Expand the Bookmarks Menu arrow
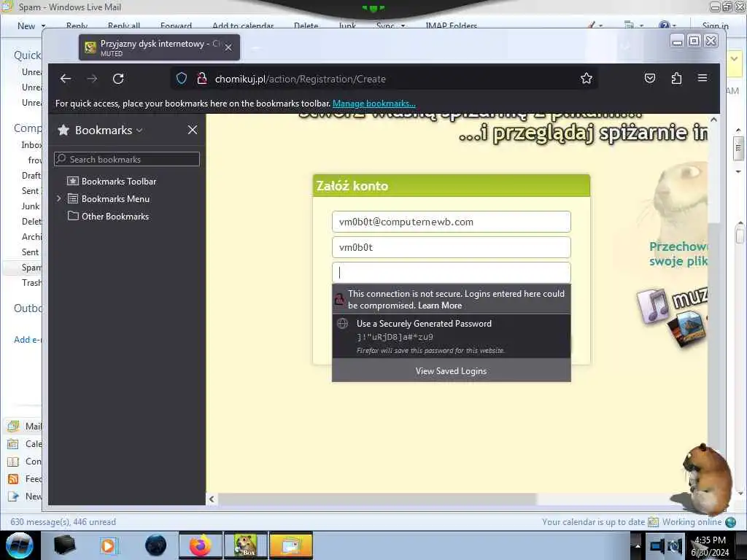747x560 pixels. (59, 198)
